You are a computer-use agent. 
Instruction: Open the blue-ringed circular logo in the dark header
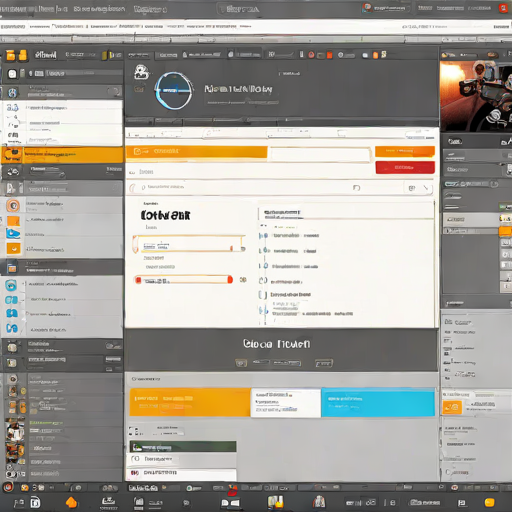click(x=174, y=91)
